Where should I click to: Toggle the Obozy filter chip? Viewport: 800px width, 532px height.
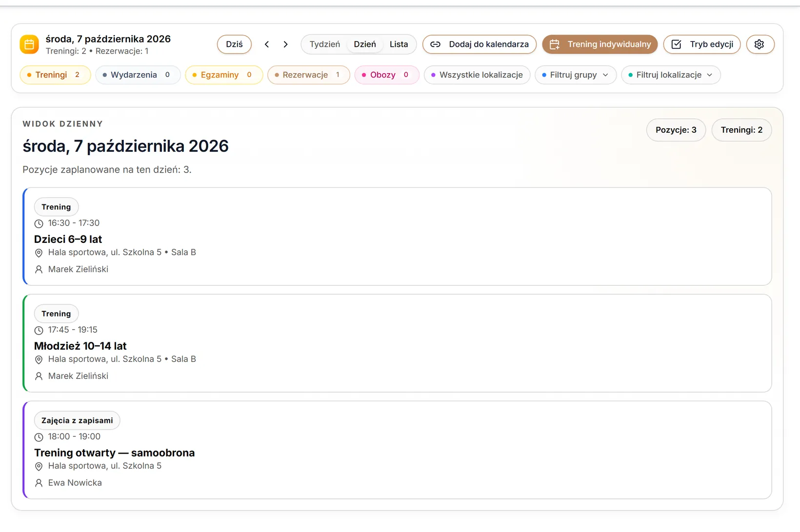387,75
